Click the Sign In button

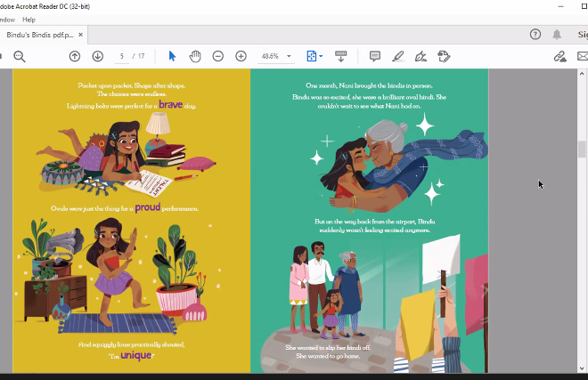[x=583, y=35]
